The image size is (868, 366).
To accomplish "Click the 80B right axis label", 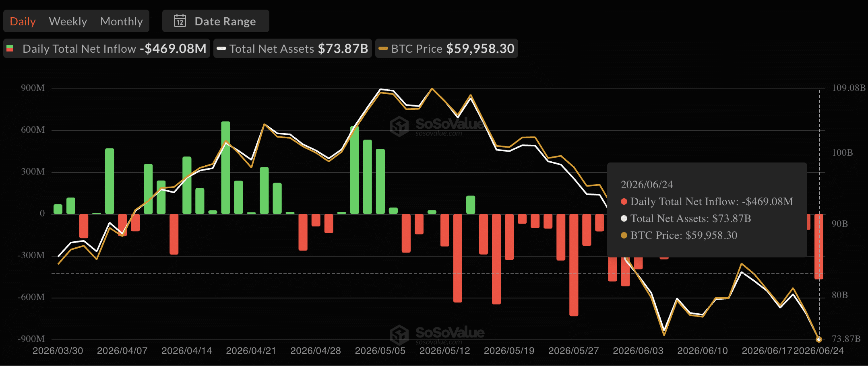I will click(840, 295).
